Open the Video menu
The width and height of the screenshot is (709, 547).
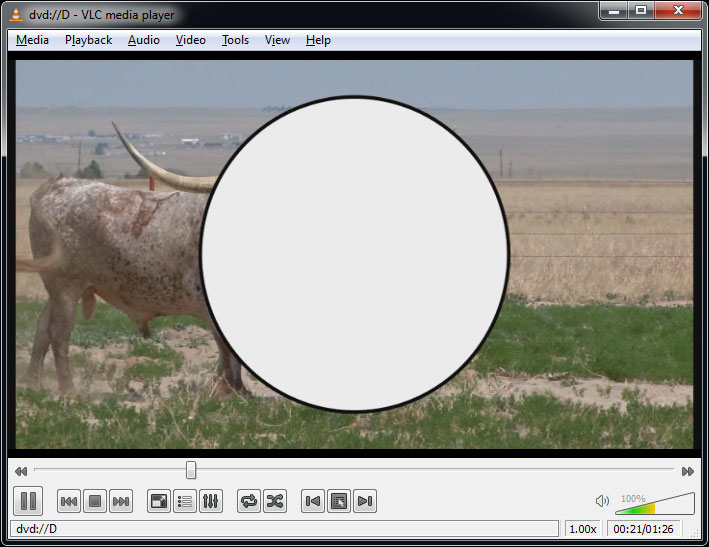click(191, 40)
